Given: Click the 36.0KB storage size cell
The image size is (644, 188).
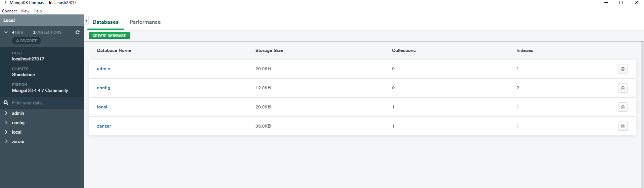Looking at the screenshot, I should [263, 126].
